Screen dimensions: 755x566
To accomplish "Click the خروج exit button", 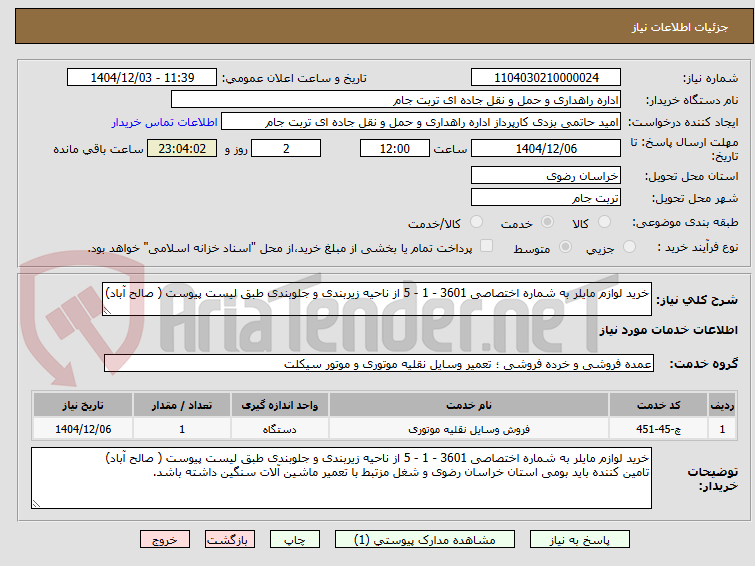I will pyautogui.click(x=165, y=540).
